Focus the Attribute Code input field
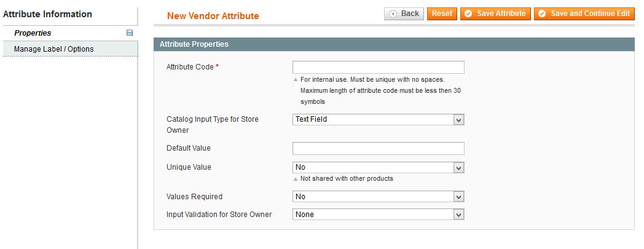Image resolution: width=644 pixels, height=249 pixels. click(x=378, y=68)
